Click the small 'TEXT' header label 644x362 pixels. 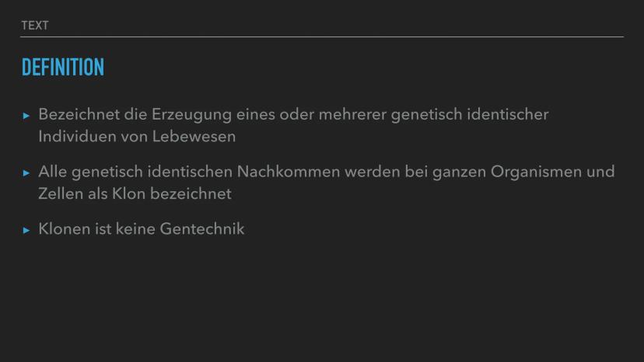click(35, 26)
